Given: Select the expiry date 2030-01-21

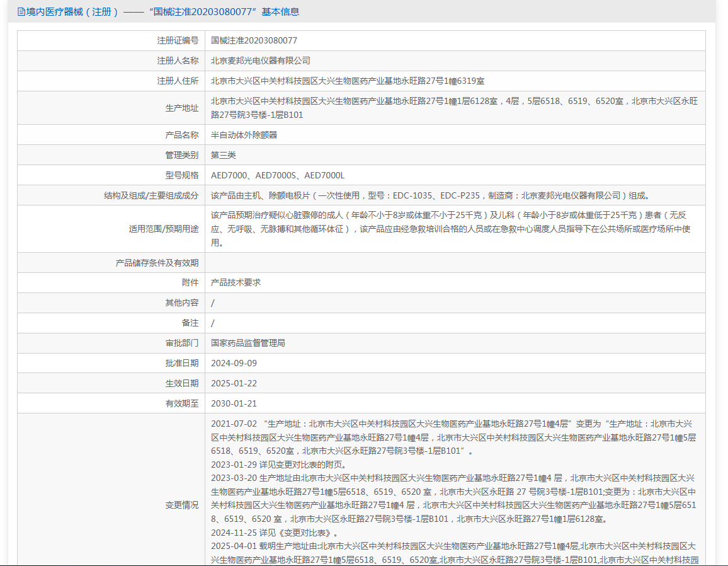Looking at the screenshot, I should (234, 404).
